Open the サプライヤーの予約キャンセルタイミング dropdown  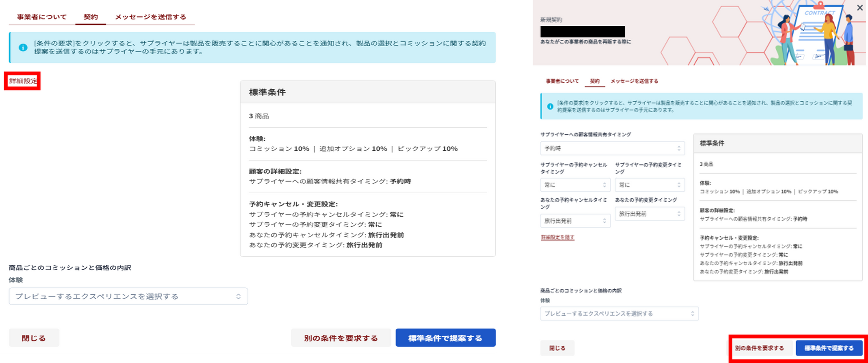point(575,185)
